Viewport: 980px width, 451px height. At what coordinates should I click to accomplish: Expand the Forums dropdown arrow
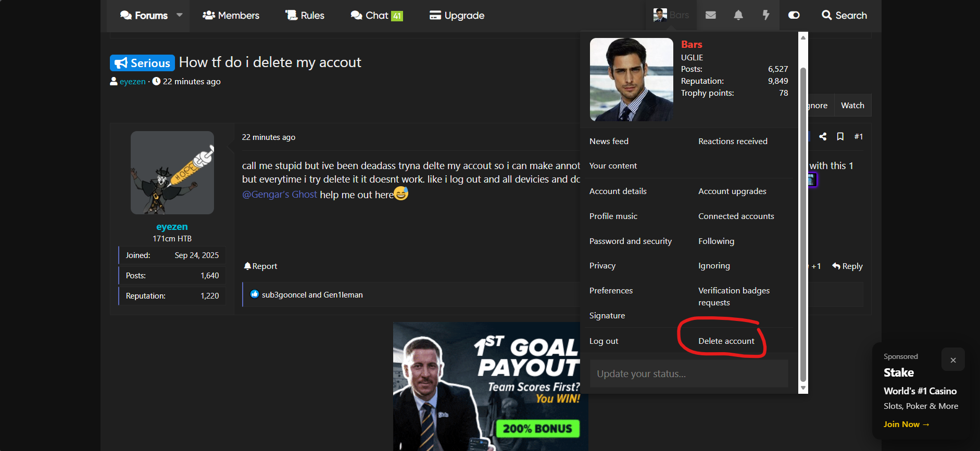pyautogui.click(x=180, y=15)
